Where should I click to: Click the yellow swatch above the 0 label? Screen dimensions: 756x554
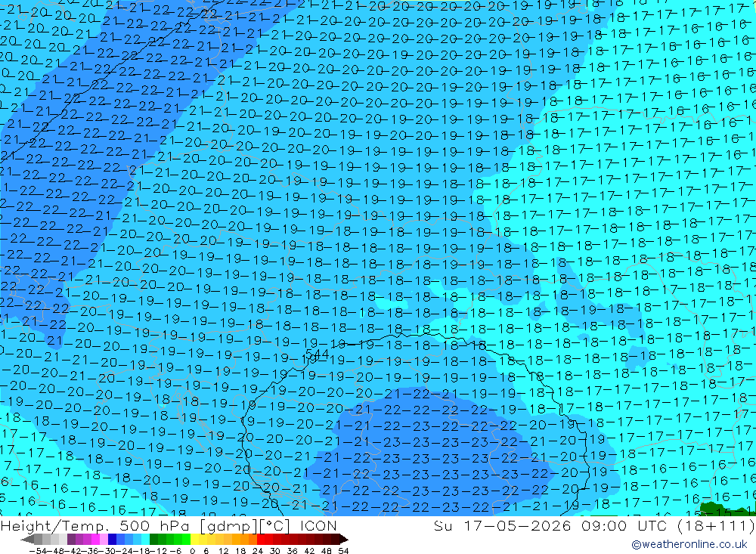click(x=195, y=539)
